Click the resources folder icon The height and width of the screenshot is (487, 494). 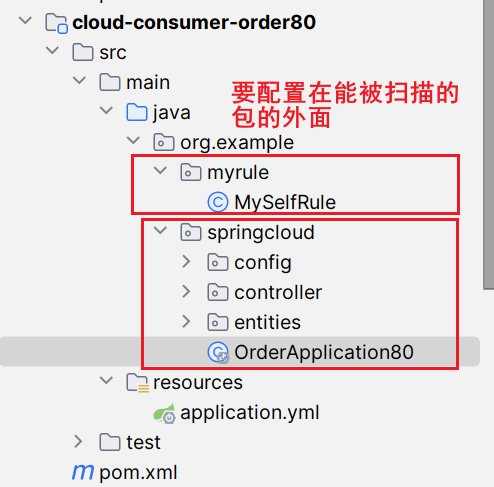(x=137, y=383)
